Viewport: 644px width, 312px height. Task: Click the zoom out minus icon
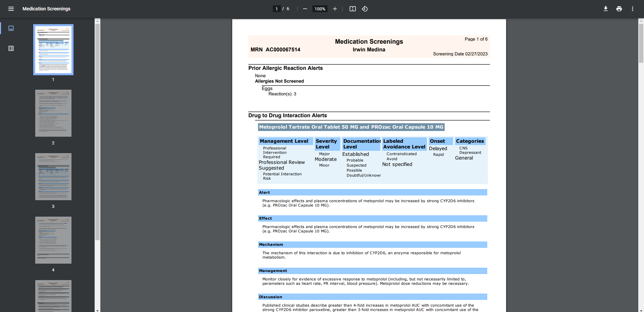305,9
